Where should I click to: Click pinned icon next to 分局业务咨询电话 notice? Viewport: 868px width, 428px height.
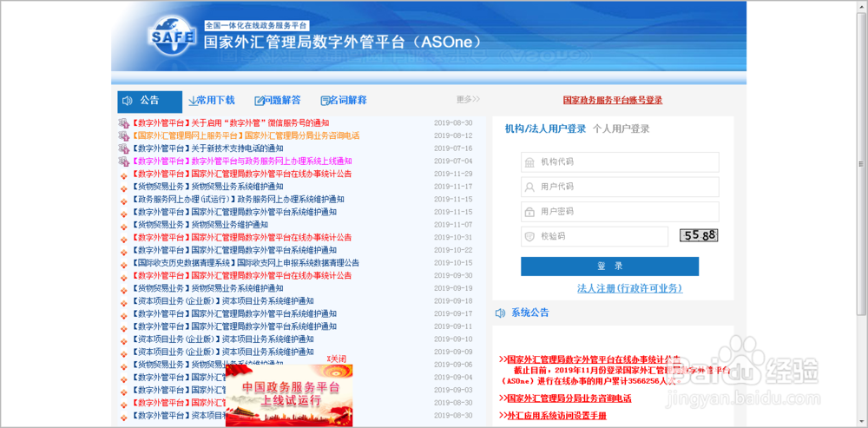point(123,135)
